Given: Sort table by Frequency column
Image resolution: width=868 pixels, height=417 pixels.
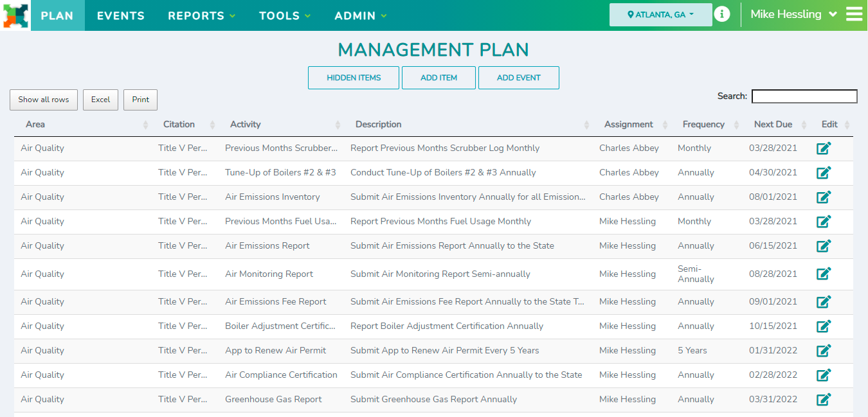Looking at the screenshot, I should (x=707, y=125).
